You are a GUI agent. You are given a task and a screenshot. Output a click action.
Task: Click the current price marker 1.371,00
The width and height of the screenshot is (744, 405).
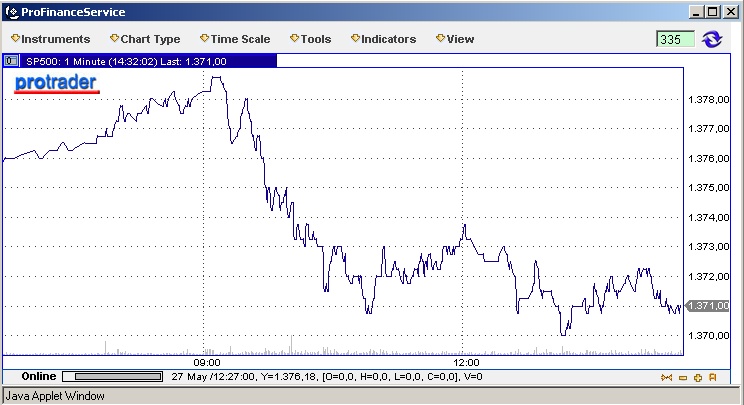pos(707,306)
